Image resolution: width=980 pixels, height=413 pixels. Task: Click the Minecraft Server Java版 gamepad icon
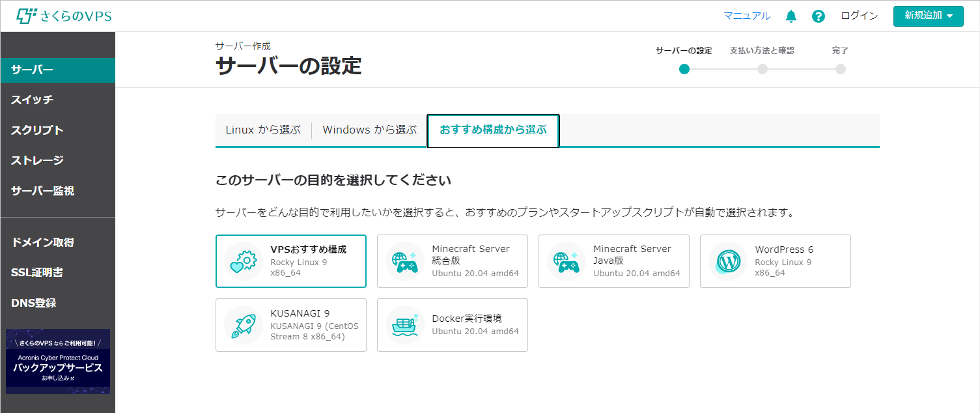click(567, 261)
